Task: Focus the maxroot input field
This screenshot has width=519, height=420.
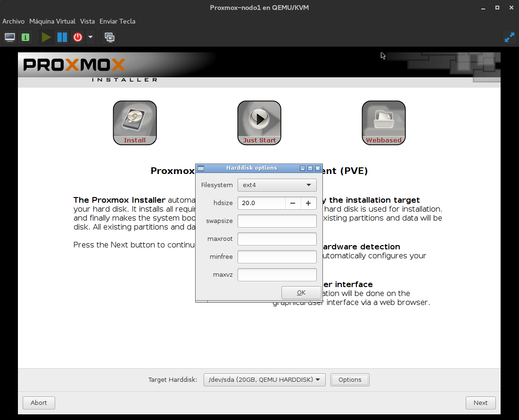Action: pos(277,239)
